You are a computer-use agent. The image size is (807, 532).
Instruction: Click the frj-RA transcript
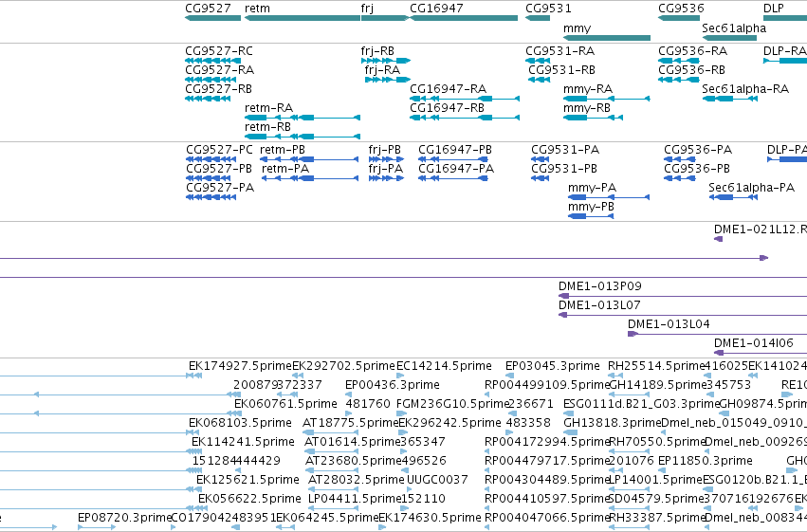[388, 80]
